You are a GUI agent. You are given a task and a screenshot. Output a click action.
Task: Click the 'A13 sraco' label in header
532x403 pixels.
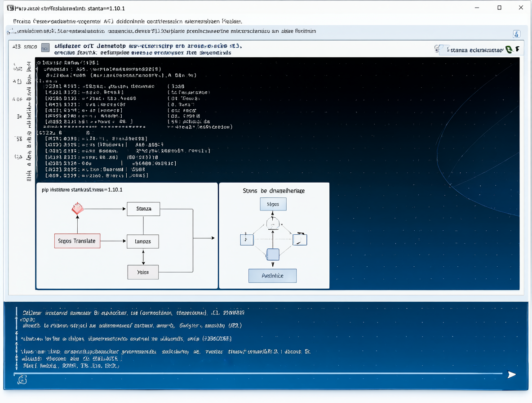(x=25, y=46)
